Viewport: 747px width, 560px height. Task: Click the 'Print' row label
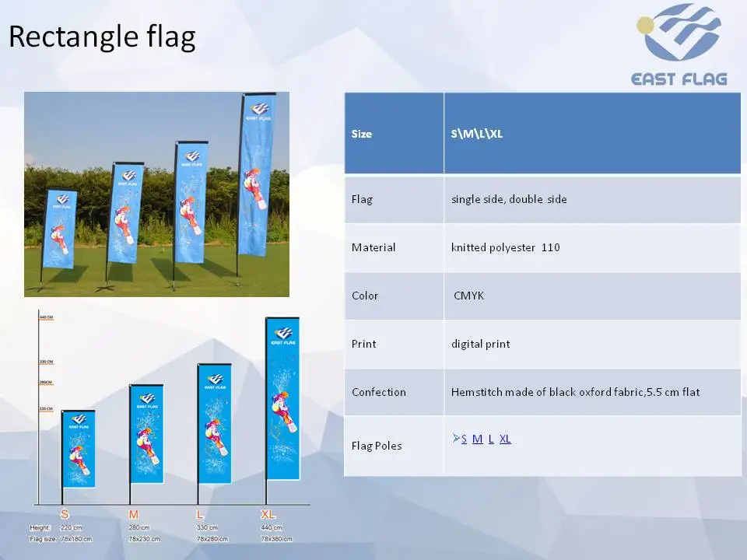pyautogui.click(x=364, y=344)
